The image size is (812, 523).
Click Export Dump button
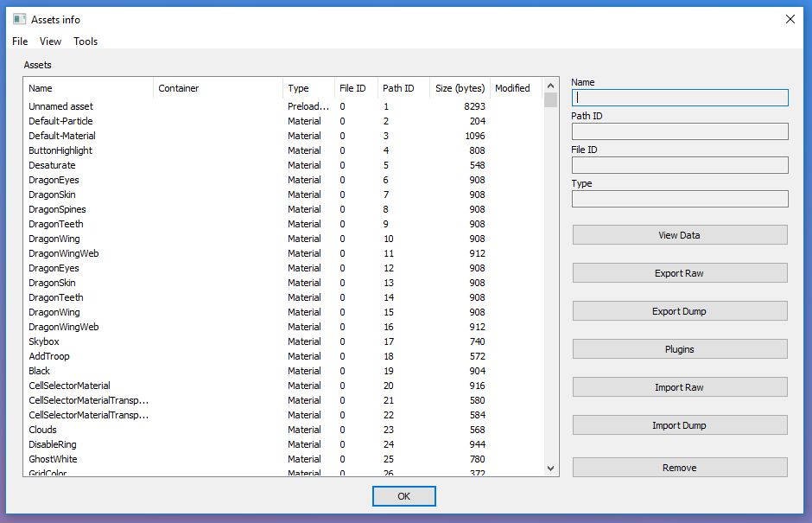[x=679, y=311]
